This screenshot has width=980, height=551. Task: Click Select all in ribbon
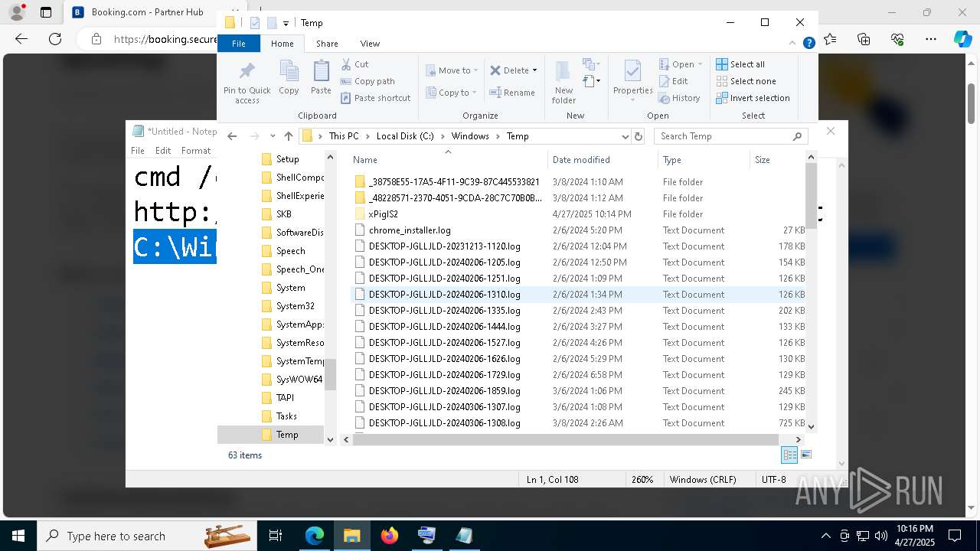pos(740,64)
